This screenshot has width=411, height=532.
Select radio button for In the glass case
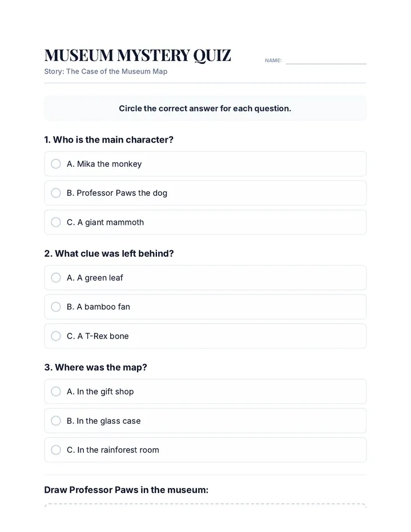[56, 421]
